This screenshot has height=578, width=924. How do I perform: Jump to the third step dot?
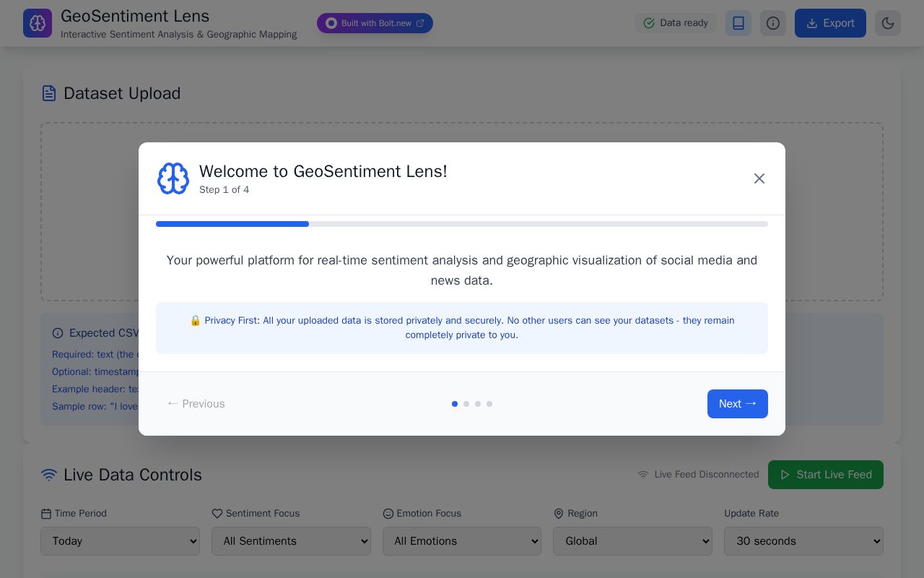[478, 404]
